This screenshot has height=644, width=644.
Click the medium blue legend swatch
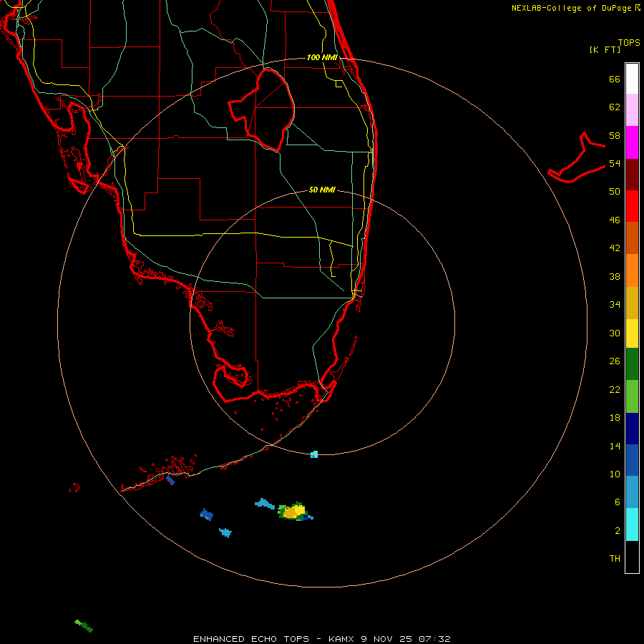[632, 460]
